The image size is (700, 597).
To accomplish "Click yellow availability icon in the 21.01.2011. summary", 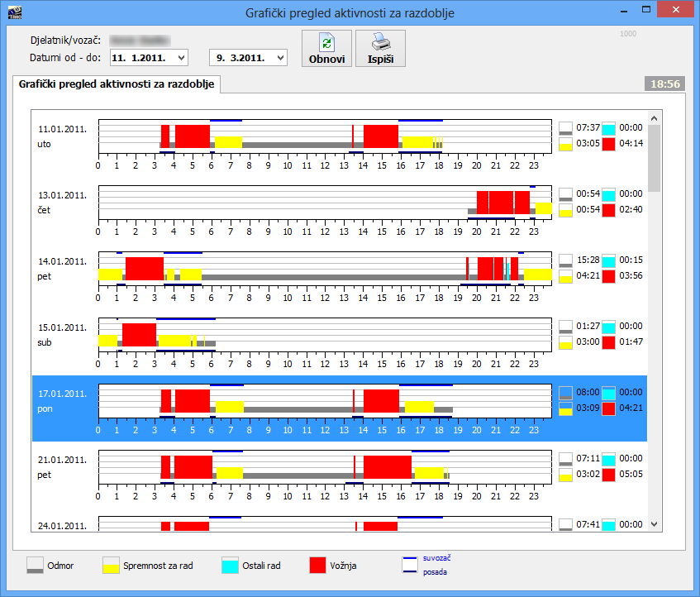I will 565,475.
